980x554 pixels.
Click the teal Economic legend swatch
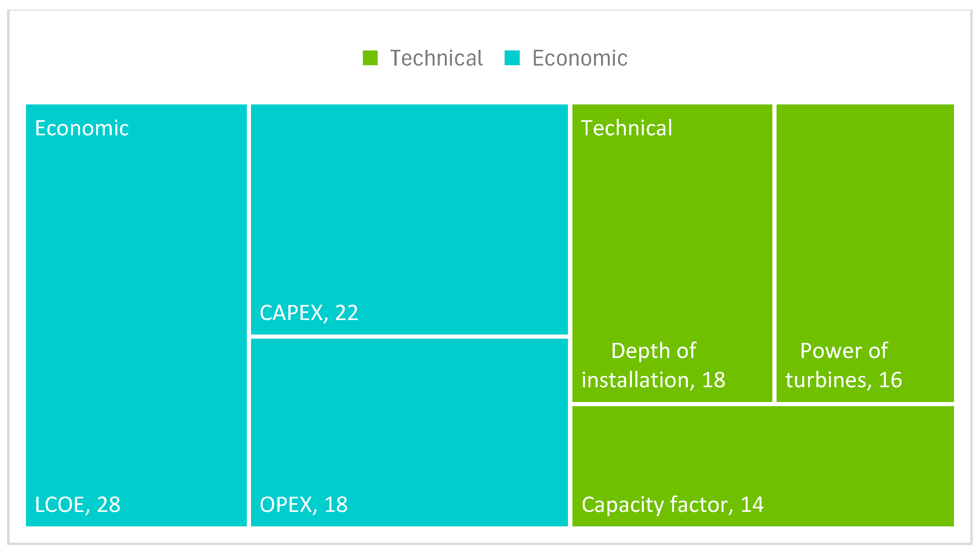coord(512,58)
